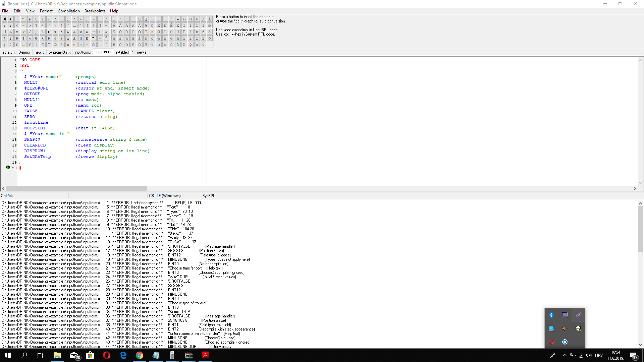Click the editor horizontal scrollbar thumb
644x362 pixels.
(x=76, y=188)
